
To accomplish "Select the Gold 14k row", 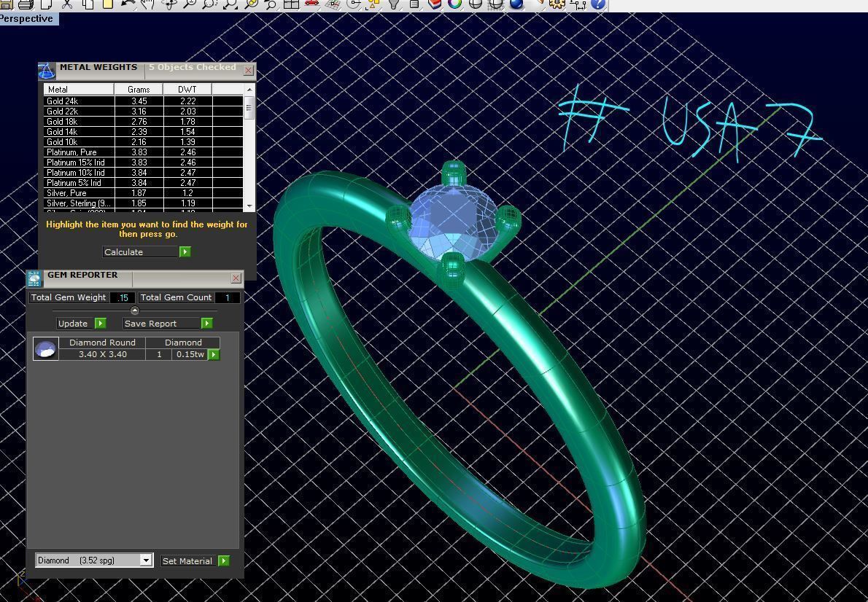I will 144,132.
